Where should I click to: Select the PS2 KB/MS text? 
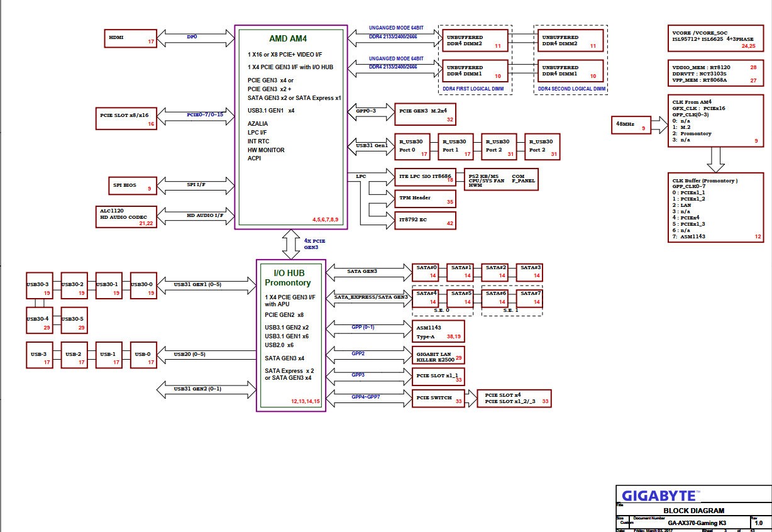tap(484, 176)
